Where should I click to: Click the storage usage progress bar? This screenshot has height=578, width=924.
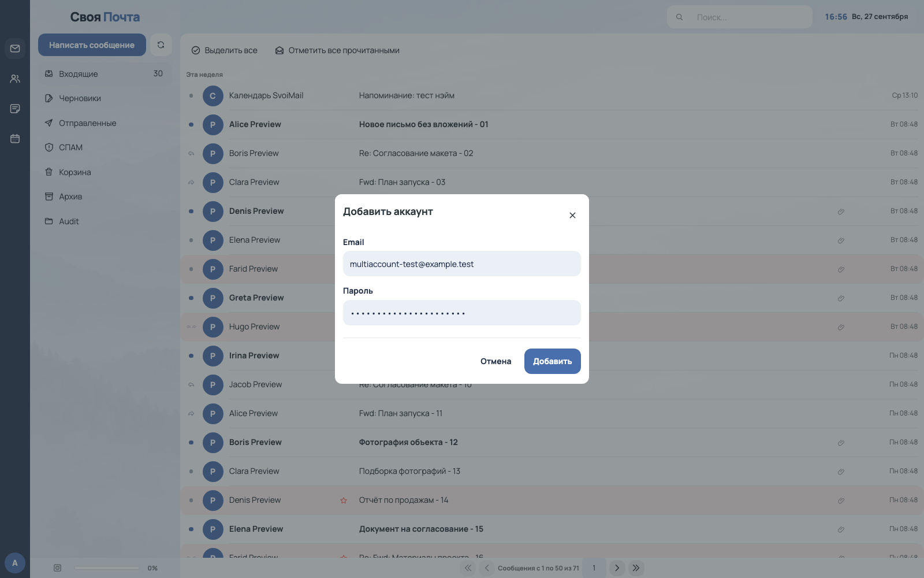pos(107,568)
